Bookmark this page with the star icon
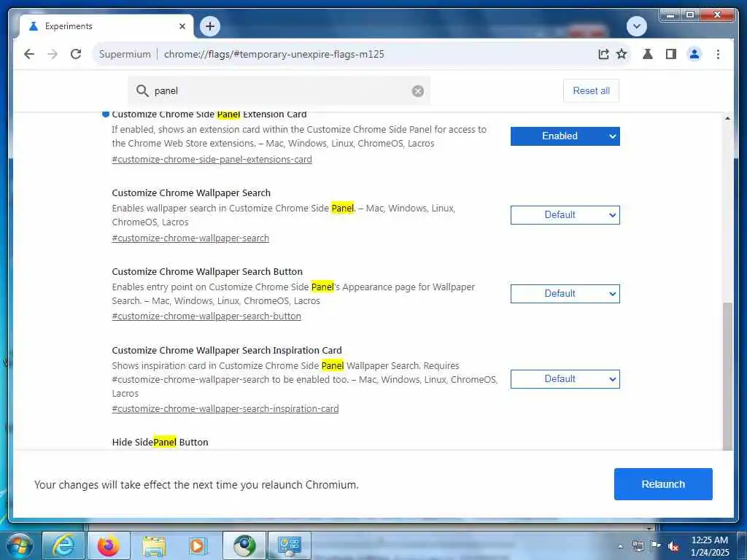This screenshot has width=747, height=560. pos(622,54)
